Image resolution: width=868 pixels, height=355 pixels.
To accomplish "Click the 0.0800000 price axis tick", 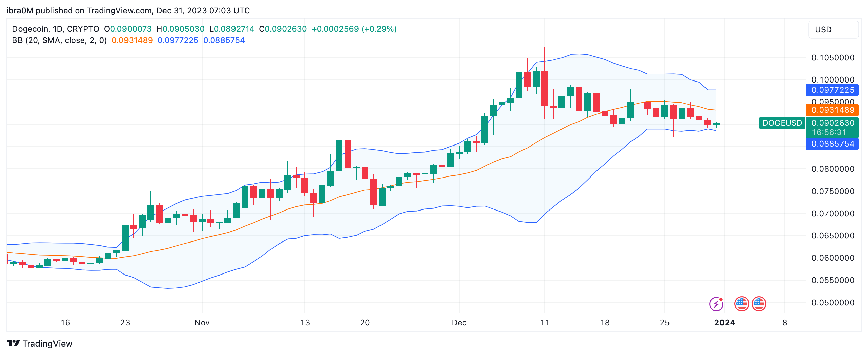I will click(x=833, y=169).
